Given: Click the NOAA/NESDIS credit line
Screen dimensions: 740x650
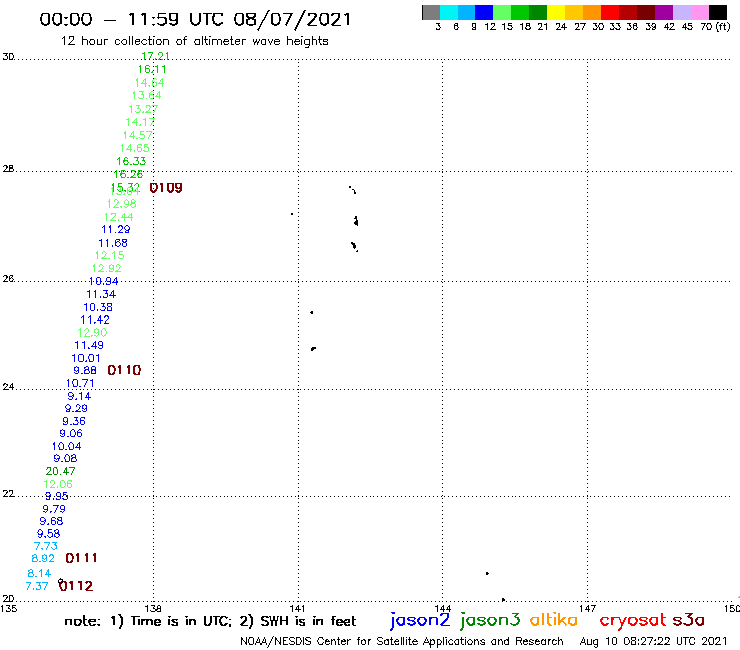Looking at the screenshot, I should pos(402,642).
